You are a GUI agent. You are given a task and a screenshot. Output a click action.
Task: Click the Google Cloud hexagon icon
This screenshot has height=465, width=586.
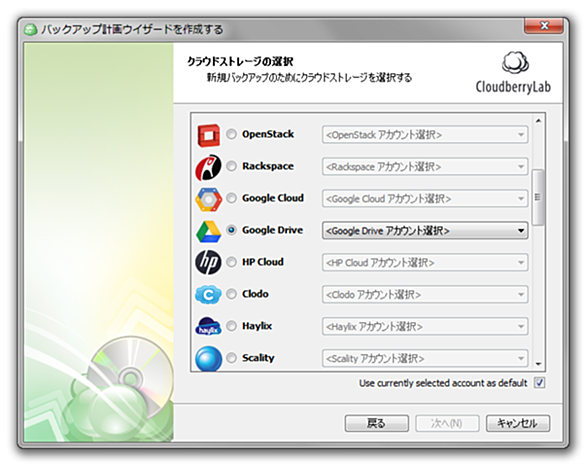click(x=209, y=199)
